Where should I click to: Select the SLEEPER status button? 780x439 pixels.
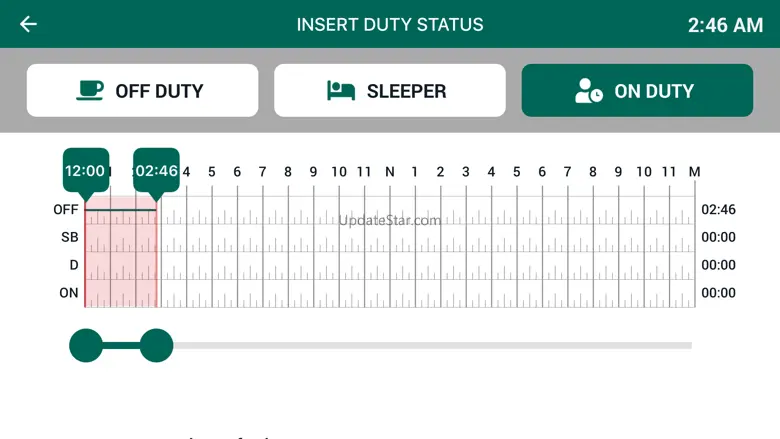click(x=390, y=90)
